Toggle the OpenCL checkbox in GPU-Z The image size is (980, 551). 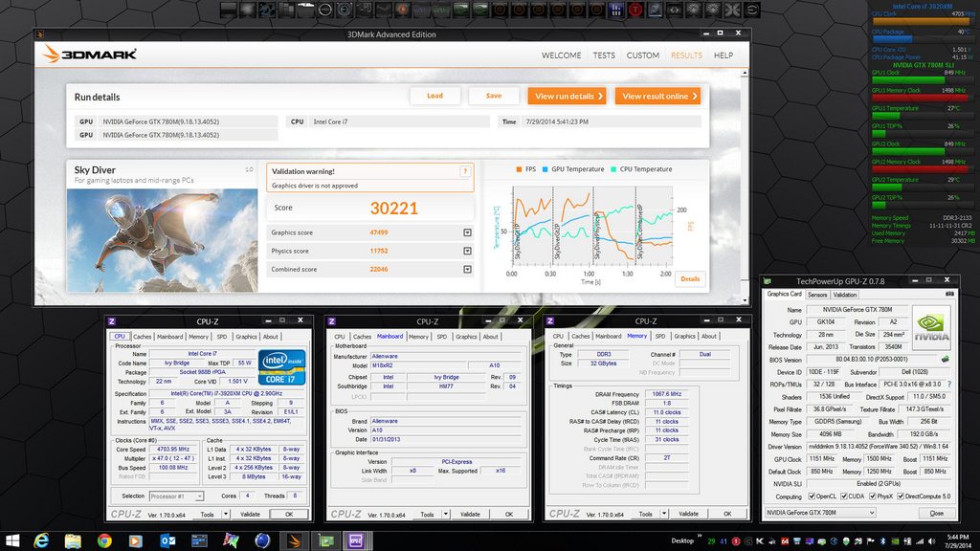click(x=812, y=496)
